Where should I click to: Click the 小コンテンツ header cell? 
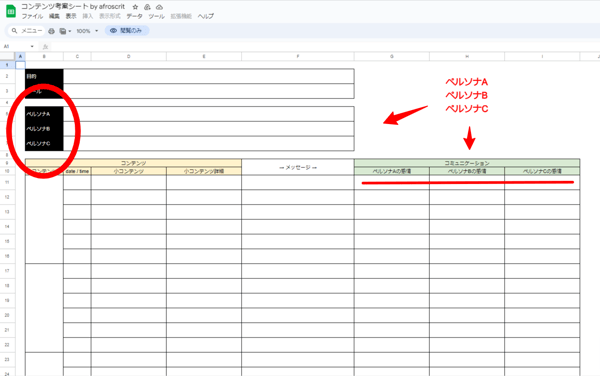[129, 171]
